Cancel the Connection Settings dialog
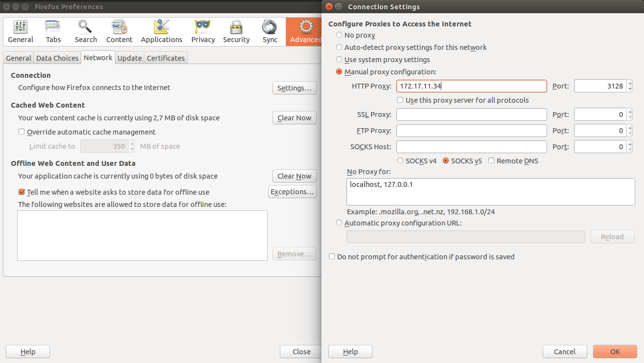The height and width of the screenshot is (363, 644). (x=565, y=351)
